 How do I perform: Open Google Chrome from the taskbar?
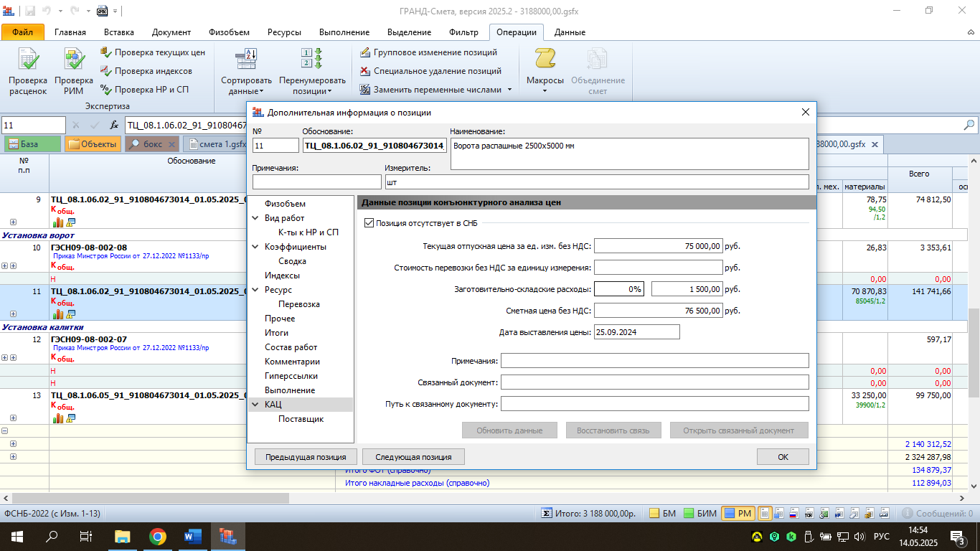[158, 537]
